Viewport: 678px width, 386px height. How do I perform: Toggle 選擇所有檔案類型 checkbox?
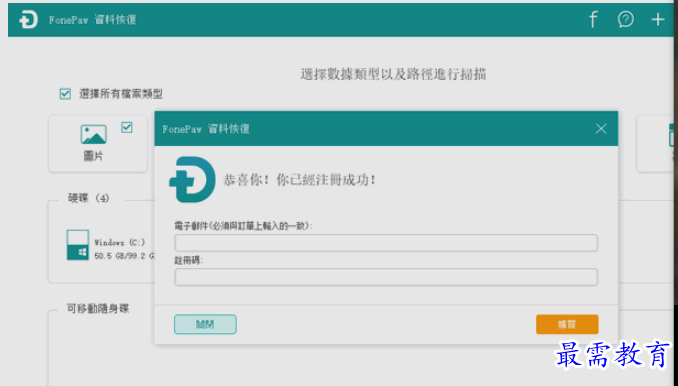(65, 94)
